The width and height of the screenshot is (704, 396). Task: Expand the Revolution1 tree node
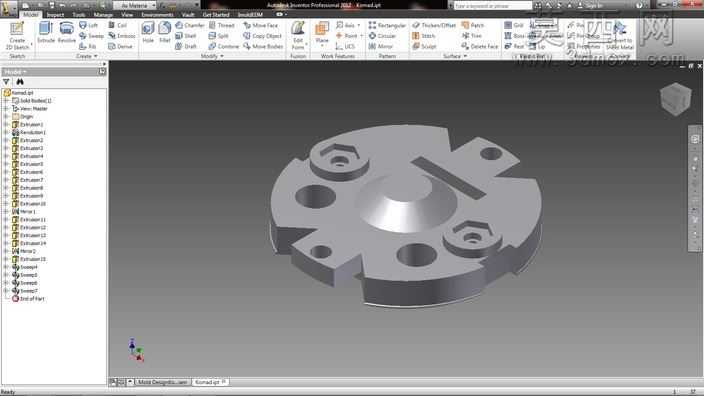click(6, 132)
